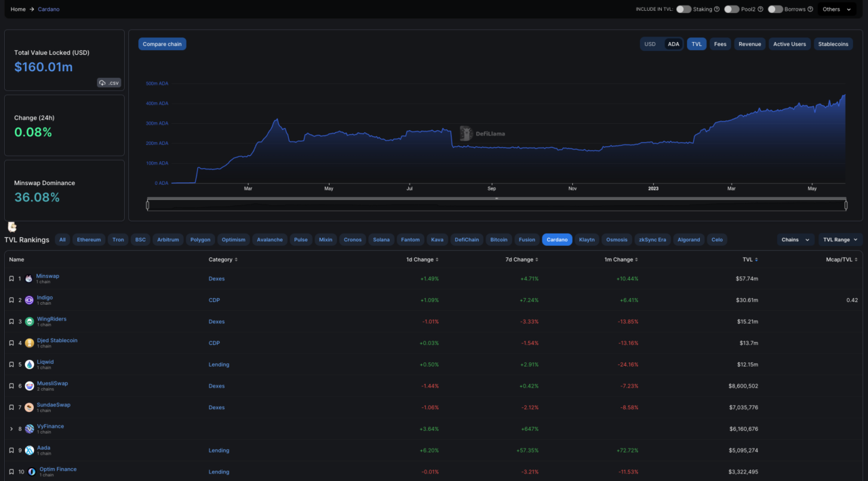Image resolution: width=868 pixels, height=481 pixels.
Task: Select the Bitcoin chain tab
Action: click(x=498, y=240)
